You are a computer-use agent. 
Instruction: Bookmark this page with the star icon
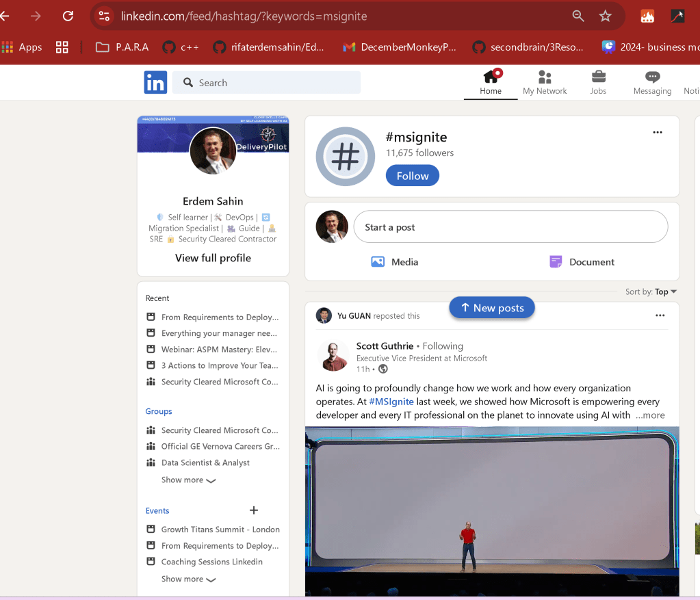pos(606,16)
